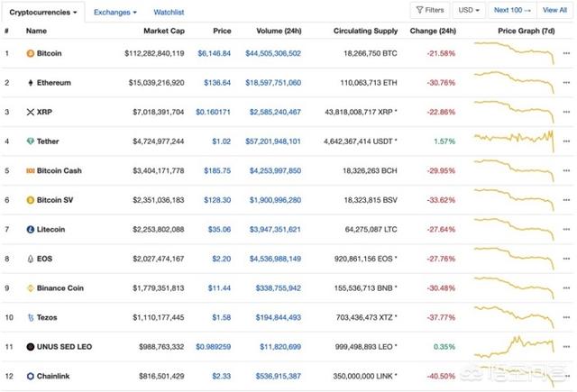Click the Litecoin logo icon

point(30,230)
